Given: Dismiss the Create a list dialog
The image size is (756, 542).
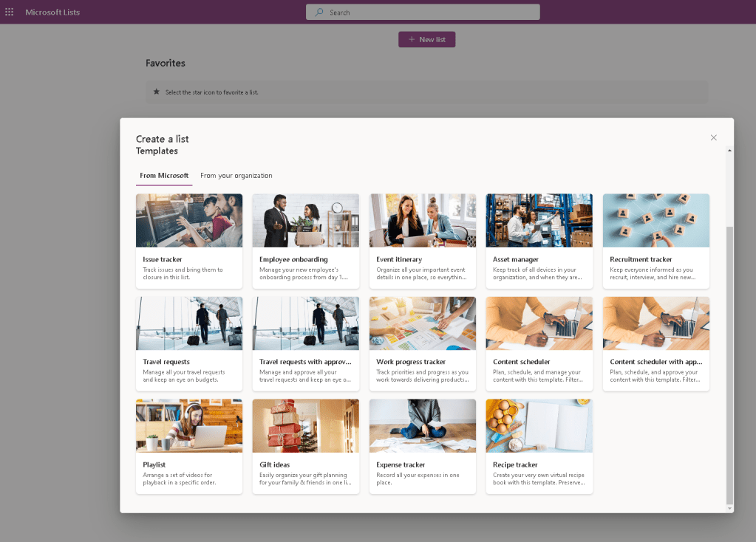Looking at the screenshot, I should [x=713, y=137].
